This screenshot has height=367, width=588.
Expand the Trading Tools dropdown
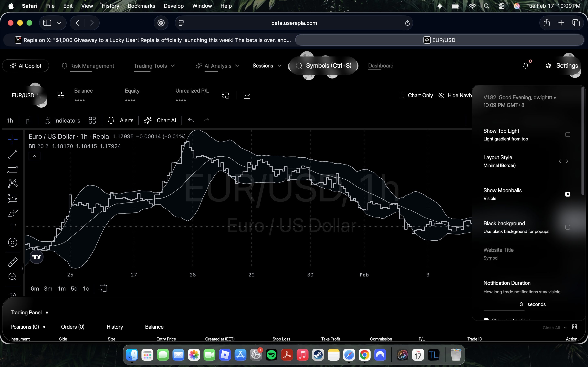154,66
